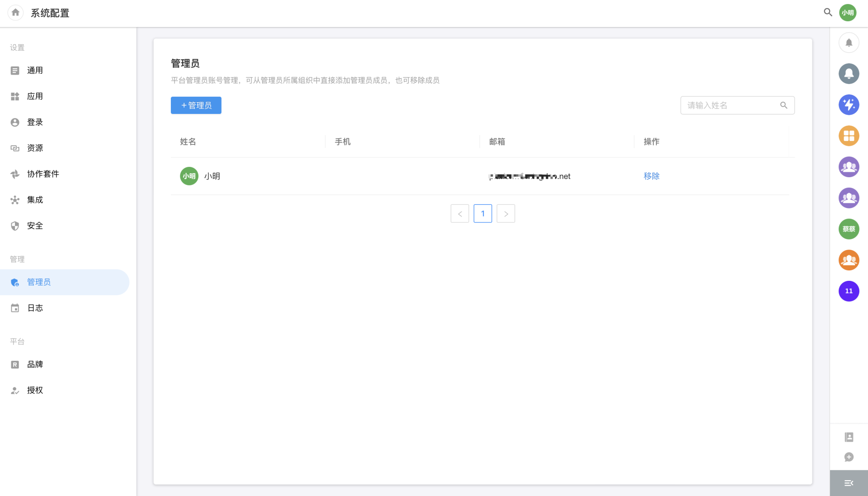Open the green 蔡蔡 avatar chat
The width and height of the screenshot is (868, 496).
(849, 229)
